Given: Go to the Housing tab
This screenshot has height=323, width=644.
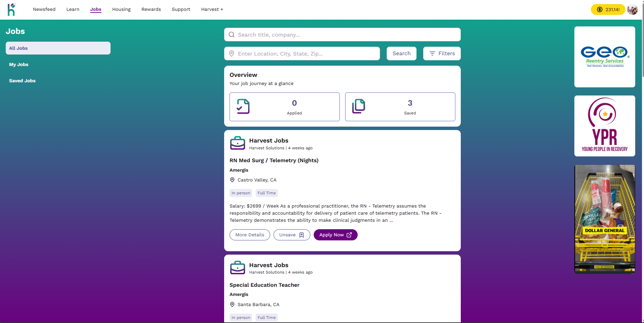Looking at the screenshot, I should (121, 9).
